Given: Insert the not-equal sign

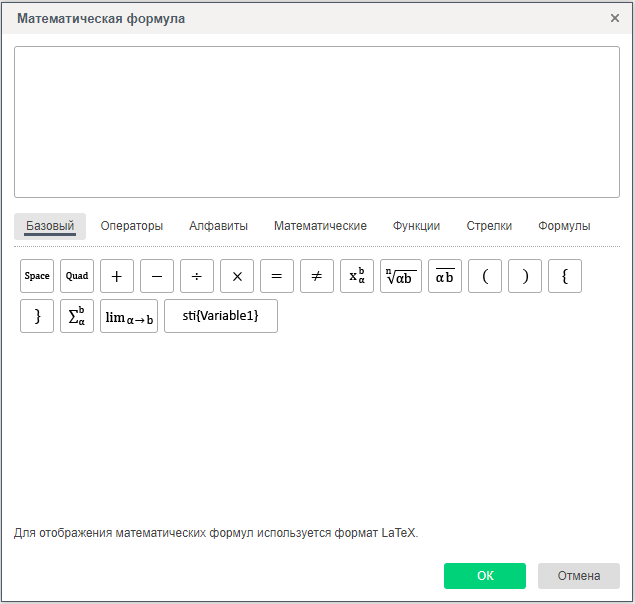Looking at the screenshot, I should click(x=317, y=276).
